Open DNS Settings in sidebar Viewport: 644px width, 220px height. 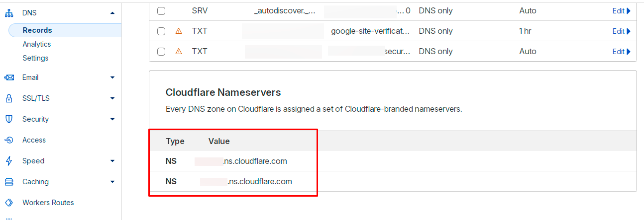coord(35,58)
